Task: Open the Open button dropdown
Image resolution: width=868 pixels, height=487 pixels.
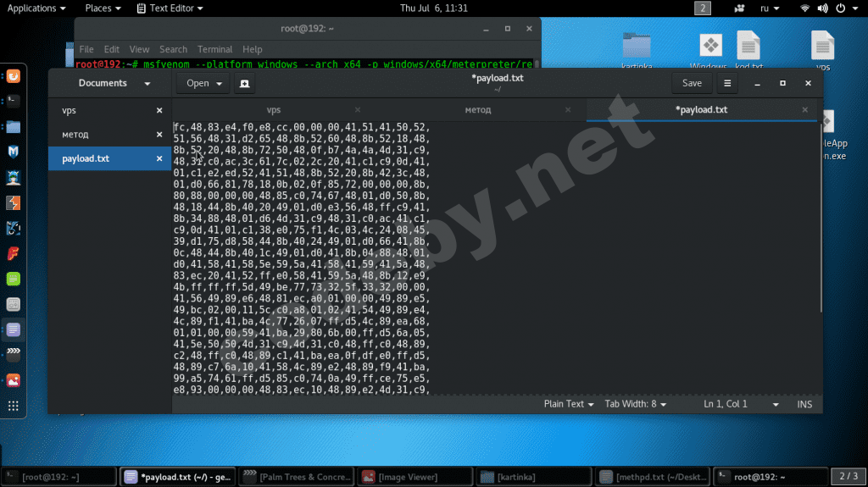Action: 203,83
